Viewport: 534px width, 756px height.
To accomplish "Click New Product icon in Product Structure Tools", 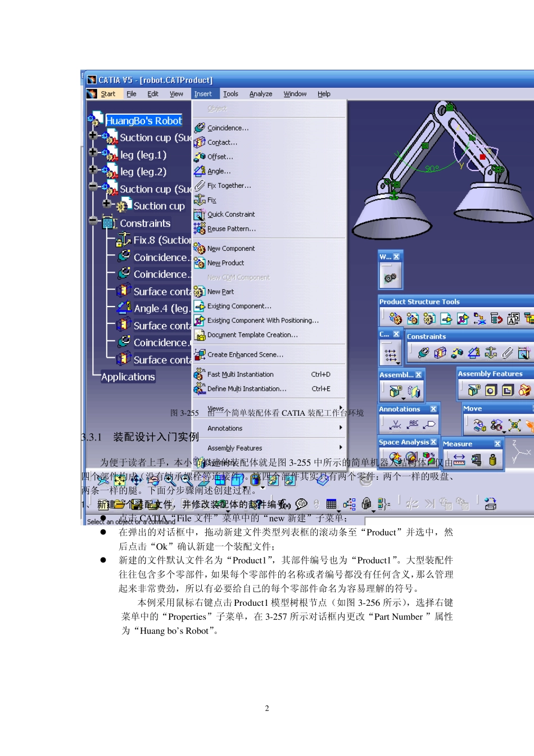I will tap(413, 319).
